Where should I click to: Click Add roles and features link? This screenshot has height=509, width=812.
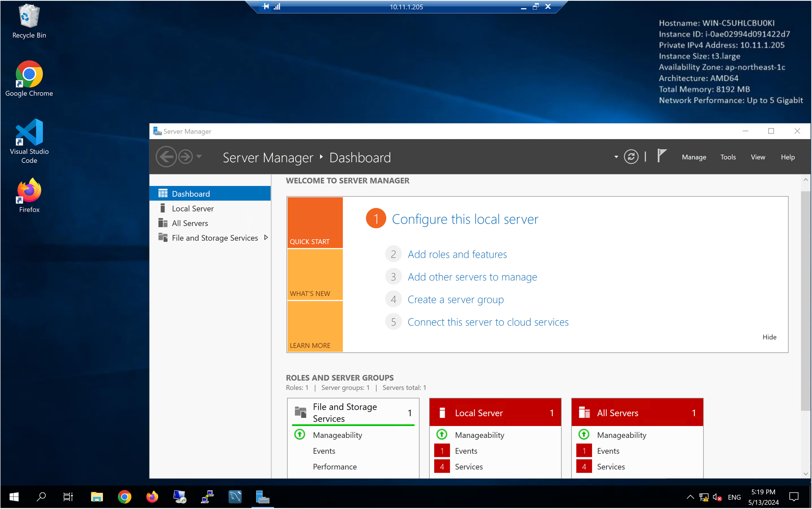pos(457,254)
